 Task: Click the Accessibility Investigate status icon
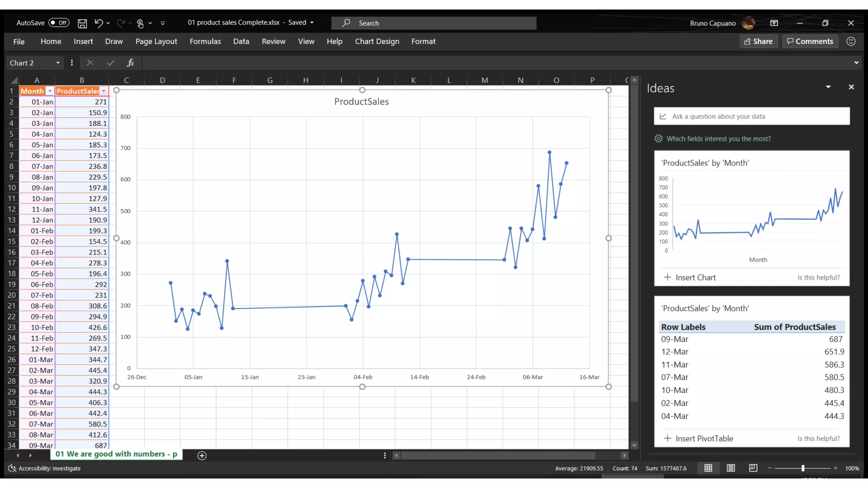tap(12, 468)
